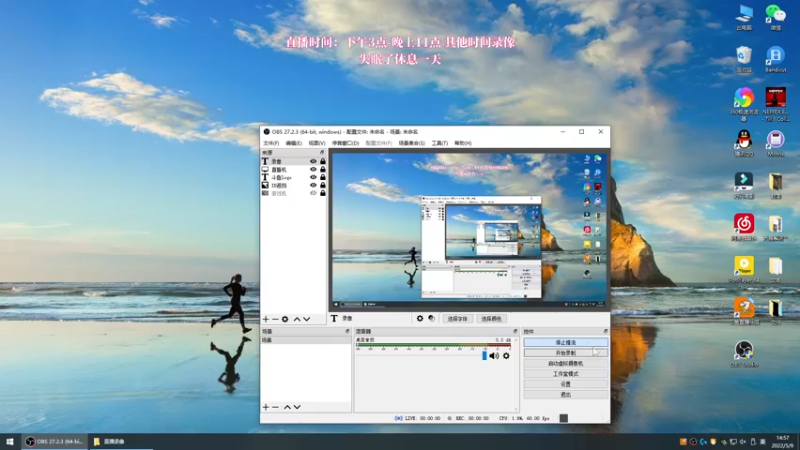Screen dimensions: 800x450
Task: Open WeChat from the desktop
Action: pyautogui.click(x=776, y=17)
